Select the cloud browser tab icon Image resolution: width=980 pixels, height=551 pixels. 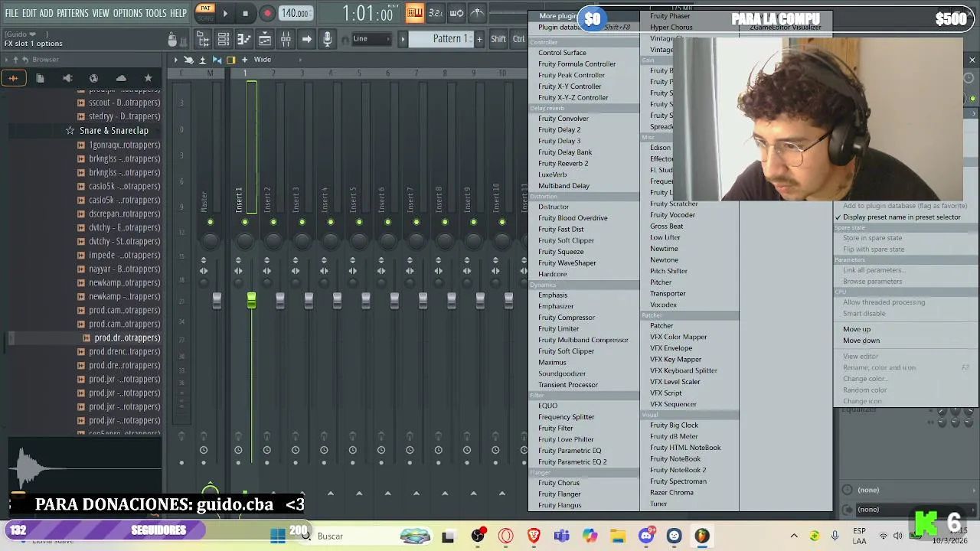121,78
